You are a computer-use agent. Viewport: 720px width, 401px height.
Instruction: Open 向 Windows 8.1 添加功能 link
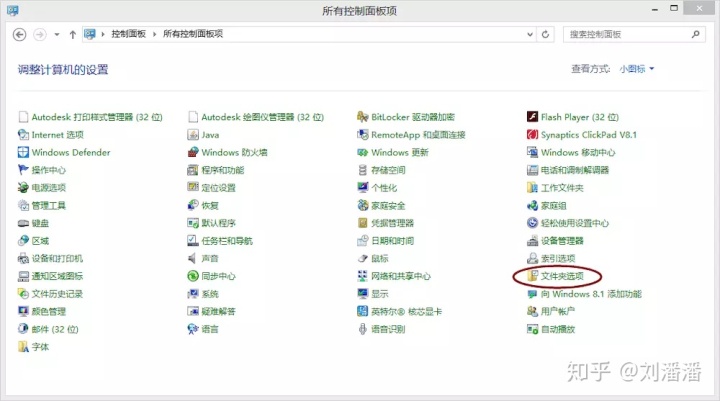coord(591,294)
